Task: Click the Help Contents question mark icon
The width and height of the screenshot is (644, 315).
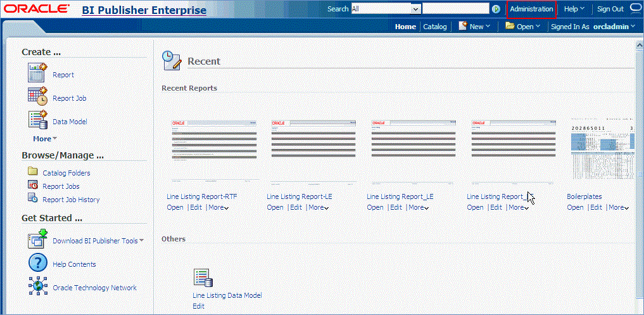Action: (38, 263)
